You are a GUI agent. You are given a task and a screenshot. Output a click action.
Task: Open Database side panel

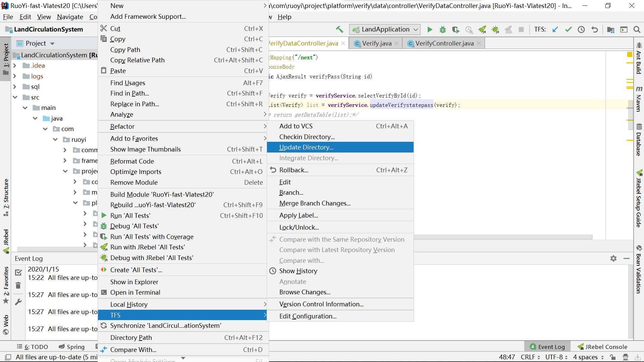[x=639, y=140]
